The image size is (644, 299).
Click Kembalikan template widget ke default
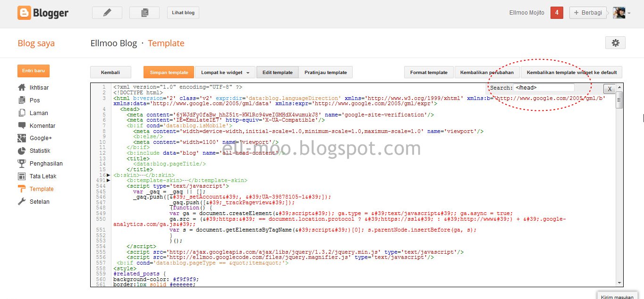(572, 72)
